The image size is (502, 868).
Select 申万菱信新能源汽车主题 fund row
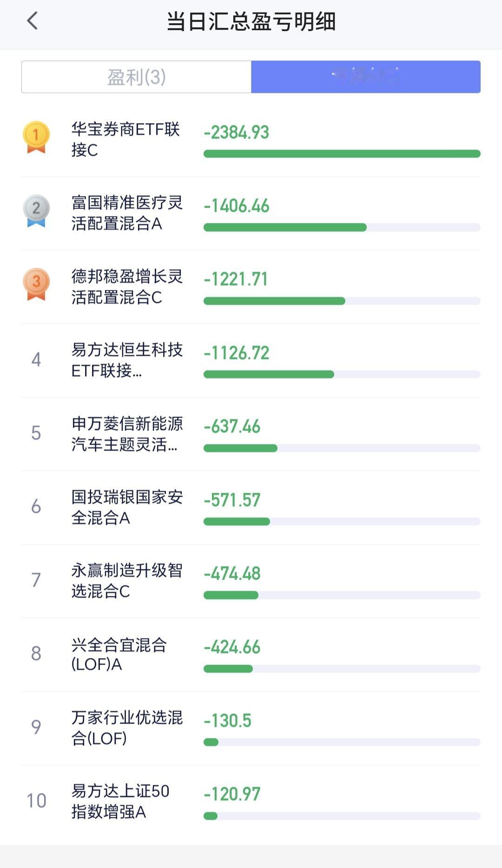coord(251,434)
